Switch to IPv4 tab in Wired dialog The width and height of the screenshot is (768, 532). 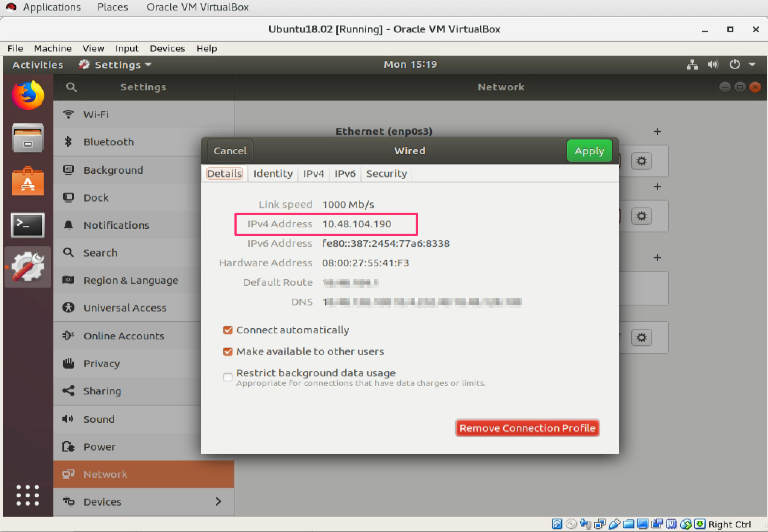314,173
